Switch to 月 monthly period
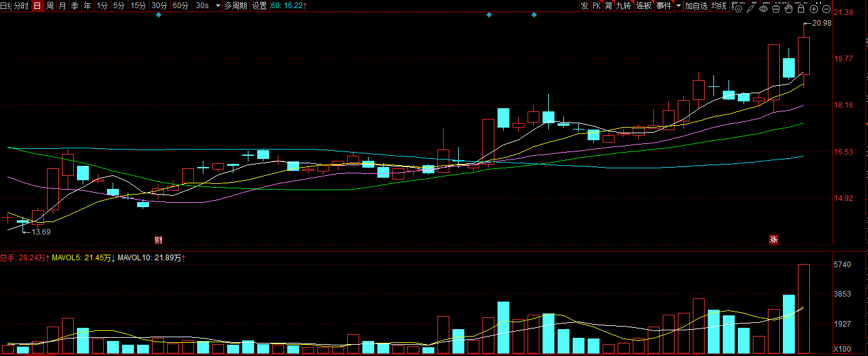868x356 pixels. (62, 6)
